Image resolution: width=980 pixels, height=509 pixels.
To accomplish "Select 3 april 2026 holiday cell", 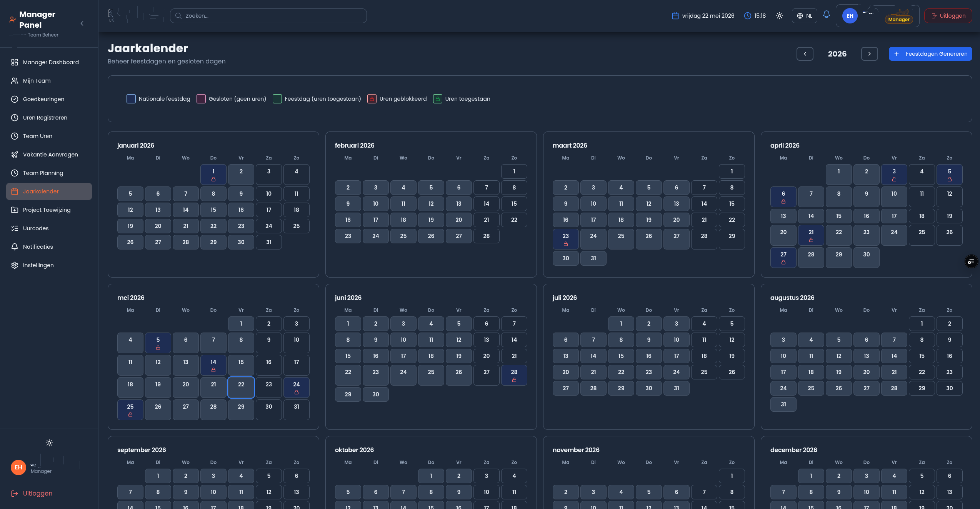I will pos(894,175).
